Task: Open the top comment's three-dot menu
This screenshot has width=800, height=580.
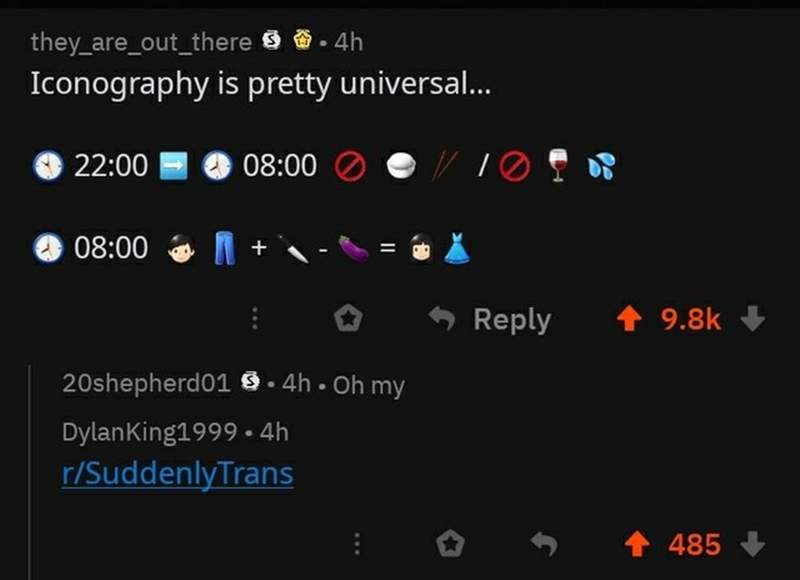Action: coord(255,318)
